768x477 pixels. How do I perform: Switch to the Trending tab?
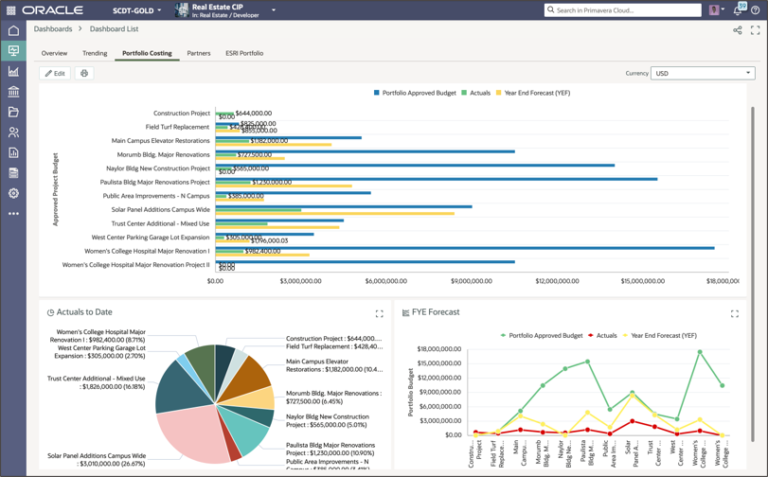click(94, 52)
